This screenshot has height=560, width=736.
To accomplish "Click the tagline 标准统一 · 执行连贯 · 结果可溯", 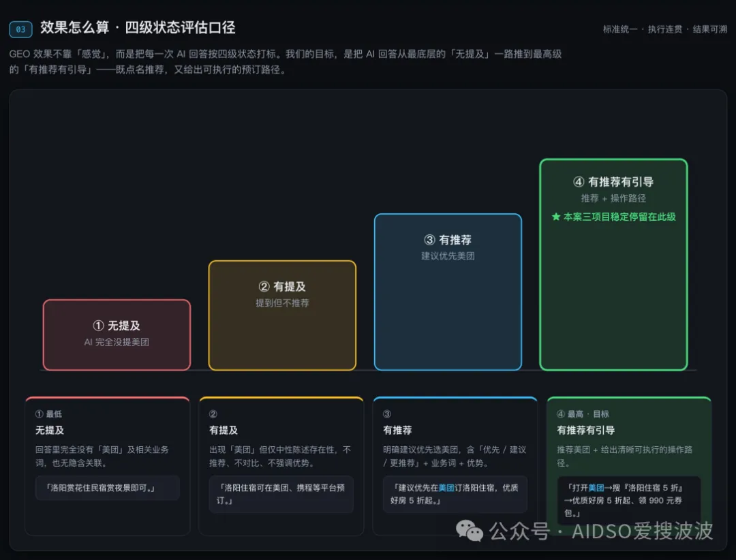I will point(664,29).
